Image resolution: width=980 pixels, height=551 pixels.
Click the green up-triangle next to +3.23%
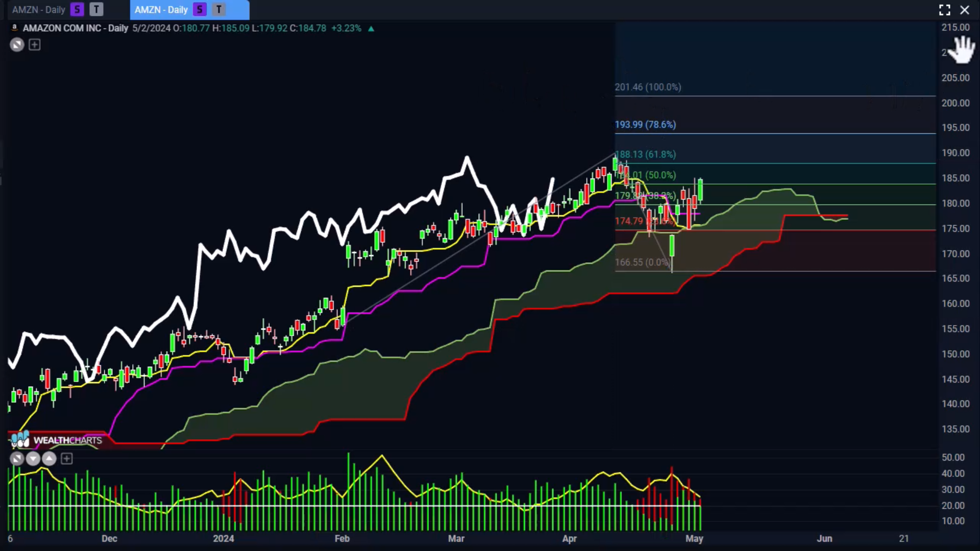[x=371, y=29]
